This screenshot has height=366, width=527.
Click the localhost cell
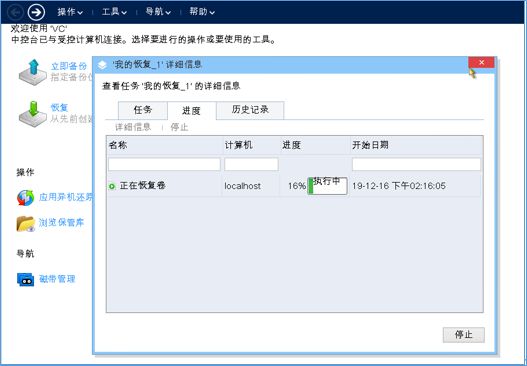pos(243,186)
